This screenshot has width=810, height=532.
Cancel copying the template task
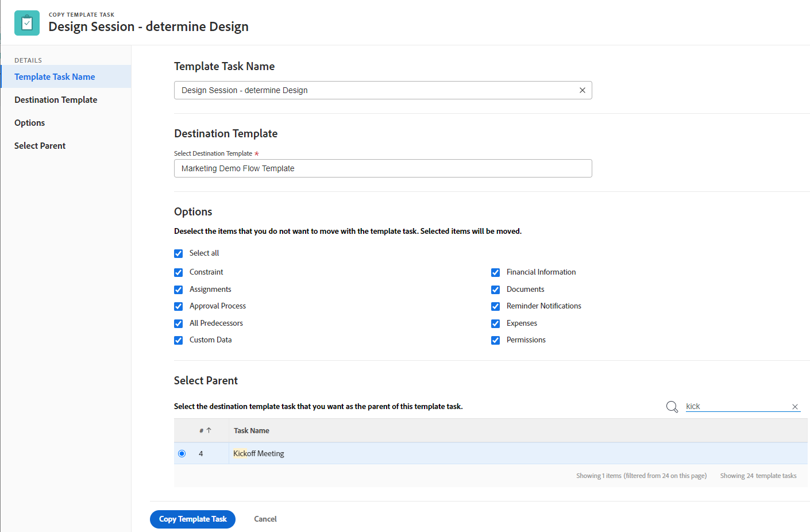[265, 519]
